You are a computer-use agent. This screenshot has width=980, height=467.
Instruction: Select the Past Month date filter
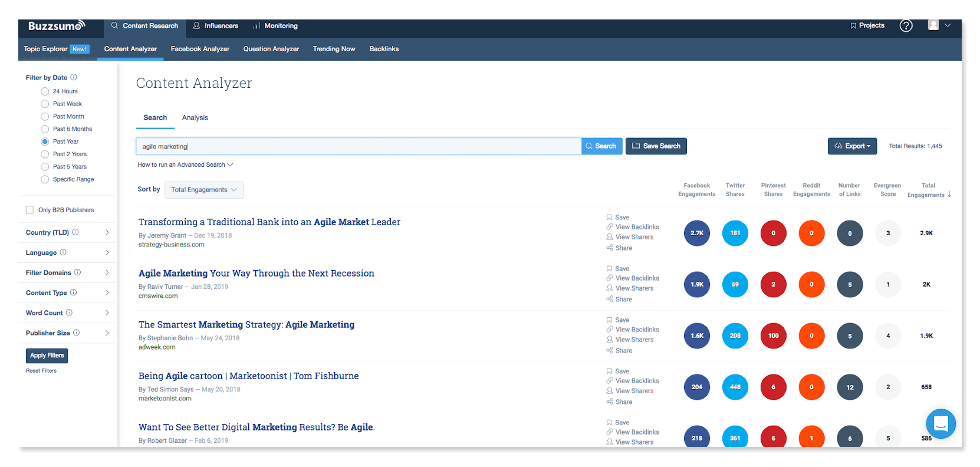click(x=45, y=116)
